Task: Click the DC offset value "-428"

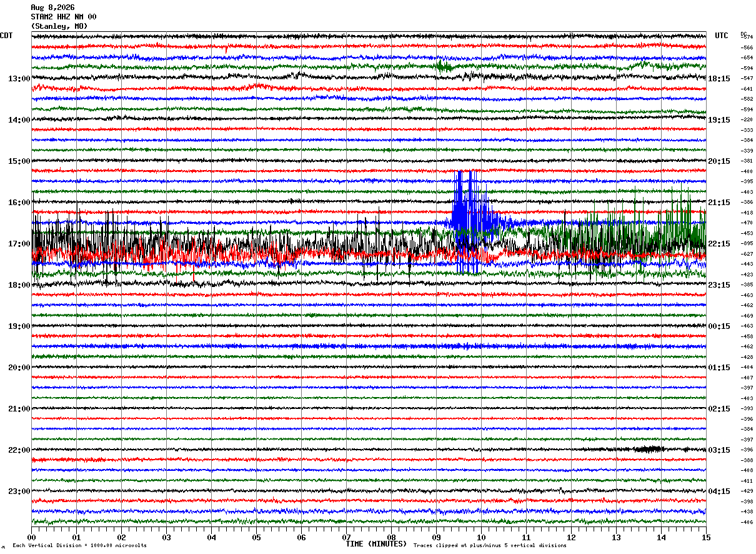Action: pos(747,357)
